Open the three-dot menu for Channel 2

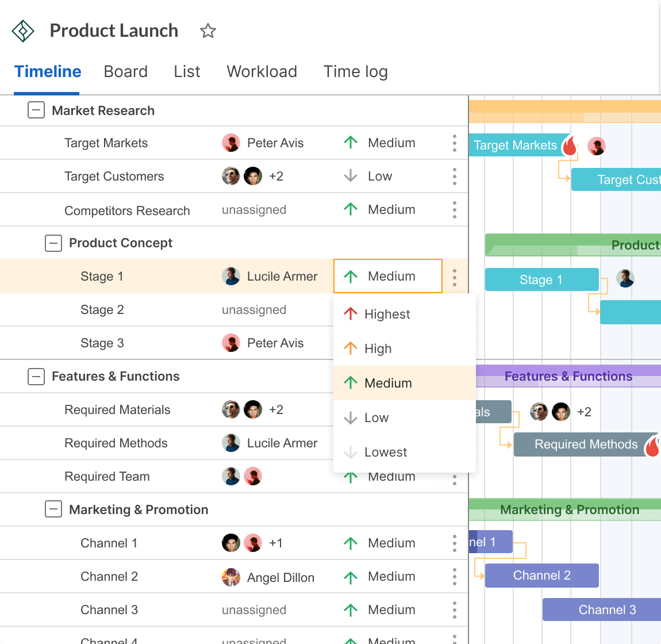point(454,577)
